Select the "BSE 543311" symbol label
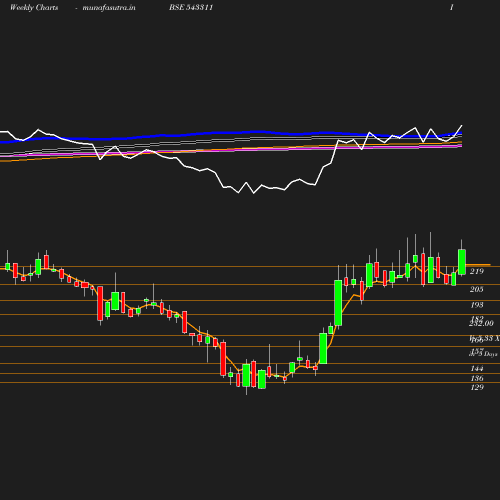 tap(191, 7)
